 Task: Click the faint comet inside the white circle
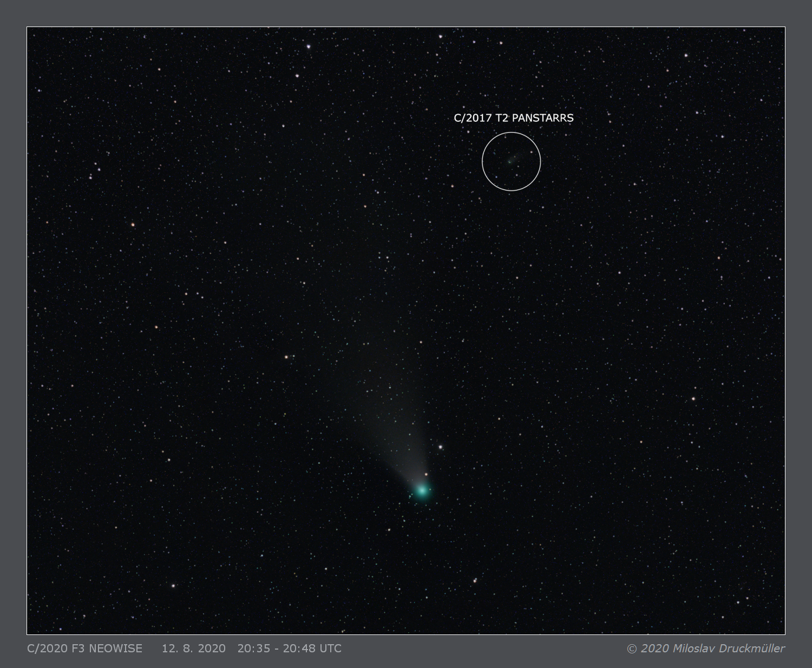(510, 160)
